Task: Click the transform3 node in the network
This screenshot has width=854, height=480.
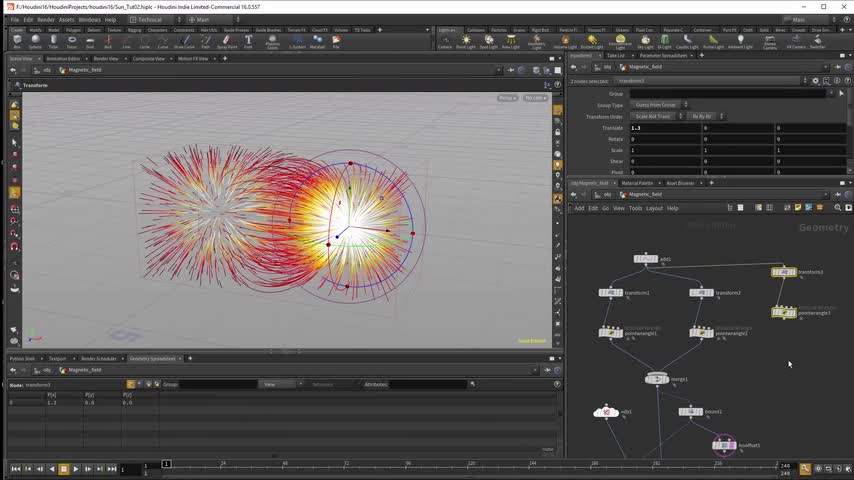Action: pyautogui.click(x=784, y=272)
